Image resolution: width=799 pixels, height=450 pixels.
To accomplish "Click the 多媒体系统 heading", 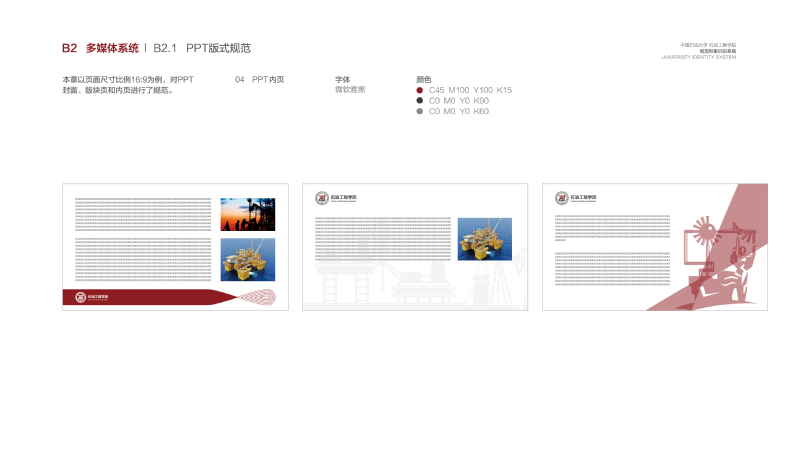I will [x=112, y=48].
